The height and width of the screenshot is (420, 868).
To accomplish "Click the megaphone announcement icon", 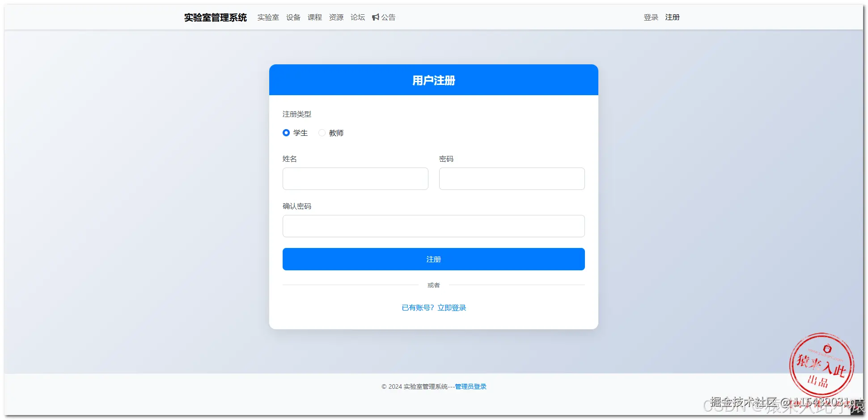I will 376,17.
